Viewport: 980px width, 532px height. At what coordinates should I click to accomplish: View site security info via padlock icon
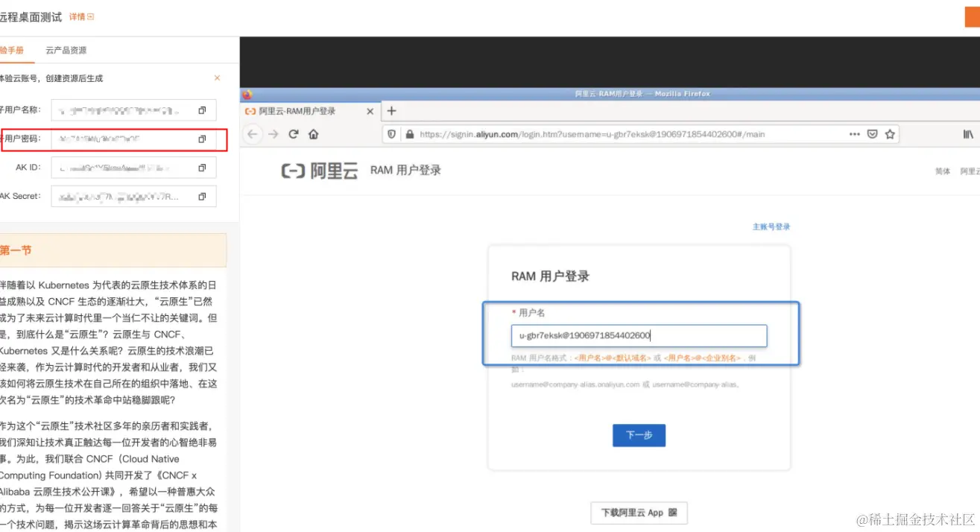(408, 134)
